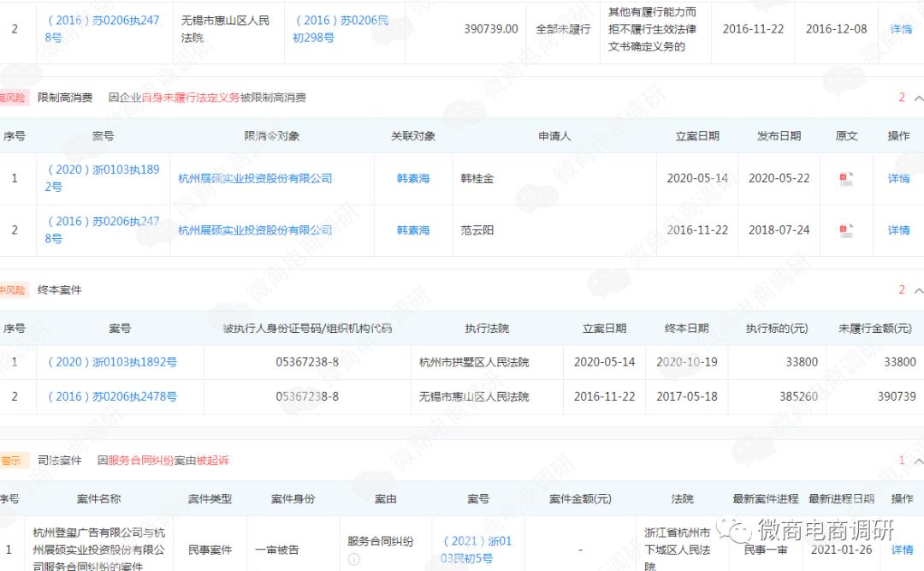924x571 pixels.
Task: Open the 原文 document icon for the 2016 restriction case
Action: (x=845, y=229)
